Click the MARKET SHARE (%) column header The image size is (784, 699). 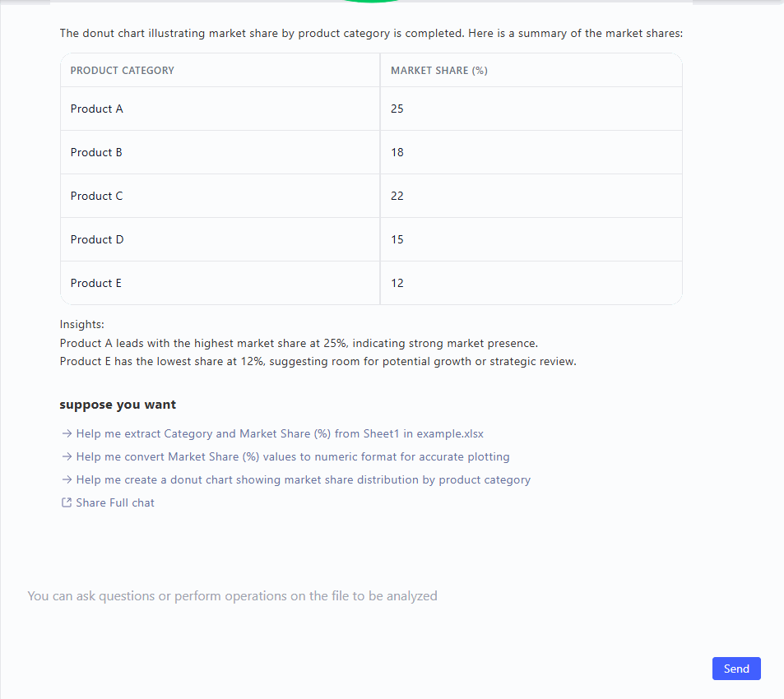438,71
